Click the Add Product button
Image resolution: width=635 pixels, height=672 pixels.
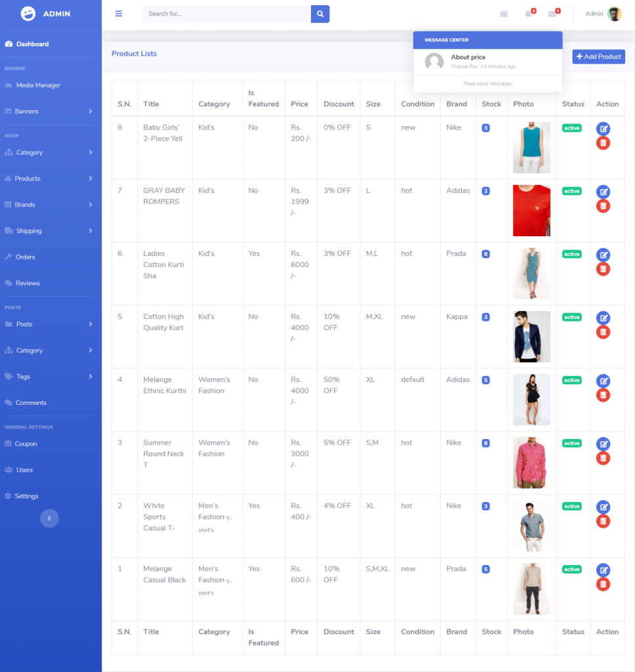click(598, 56)
